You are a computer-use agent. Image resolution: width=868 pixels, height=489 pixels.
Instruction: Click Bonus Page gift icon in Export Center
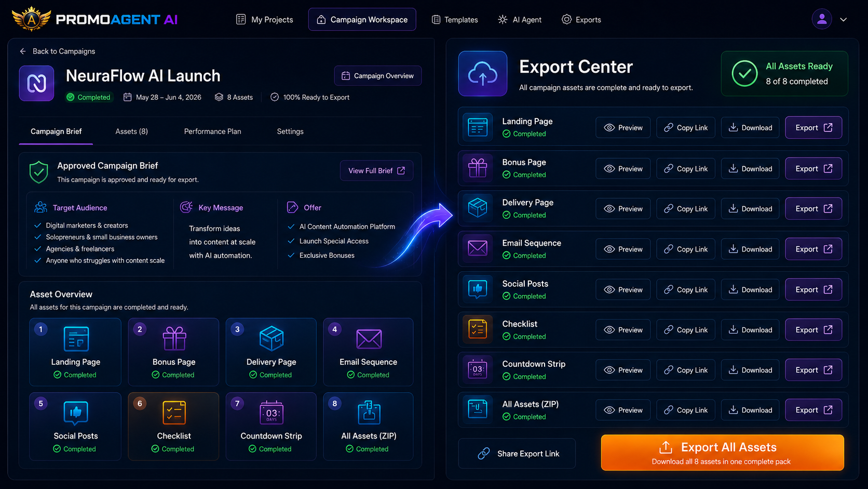point(478,167)
